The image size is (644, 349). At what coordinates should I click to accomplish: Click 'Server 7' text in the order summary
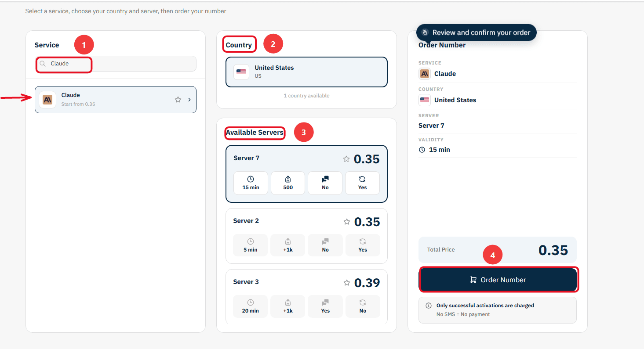pos(431,126)
